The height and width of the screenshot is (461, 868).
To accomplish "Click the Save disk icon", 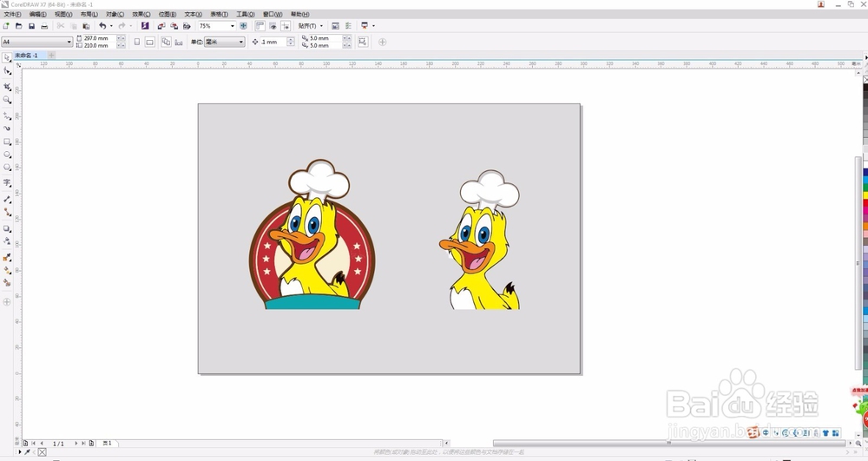I will [x=31, y=26].
